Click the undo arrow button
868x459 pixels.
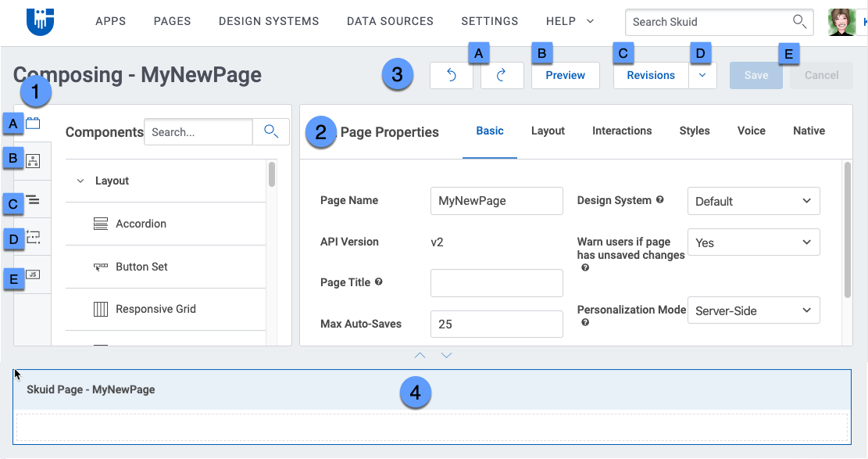[451, 75]
